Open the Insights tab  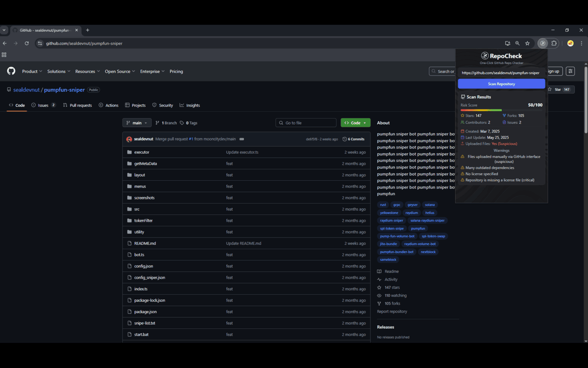click(x=190, y=105)
